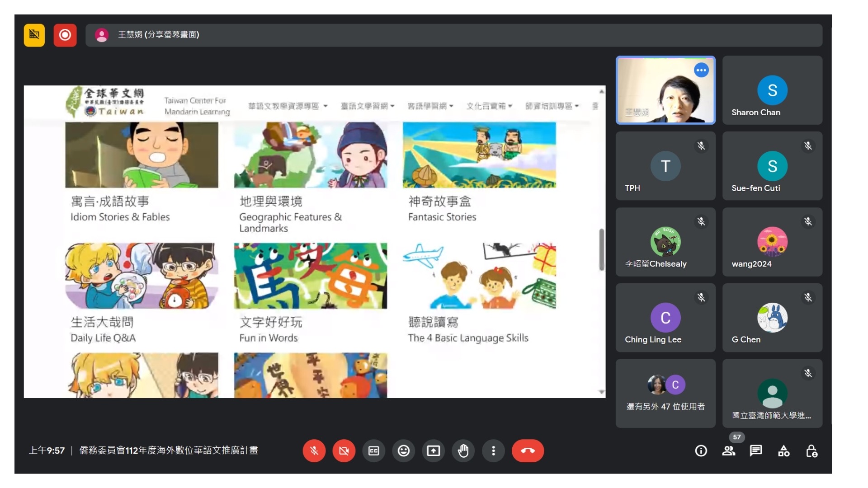
Task: Toggle closed captions CC button
Action: coord(373,450)
